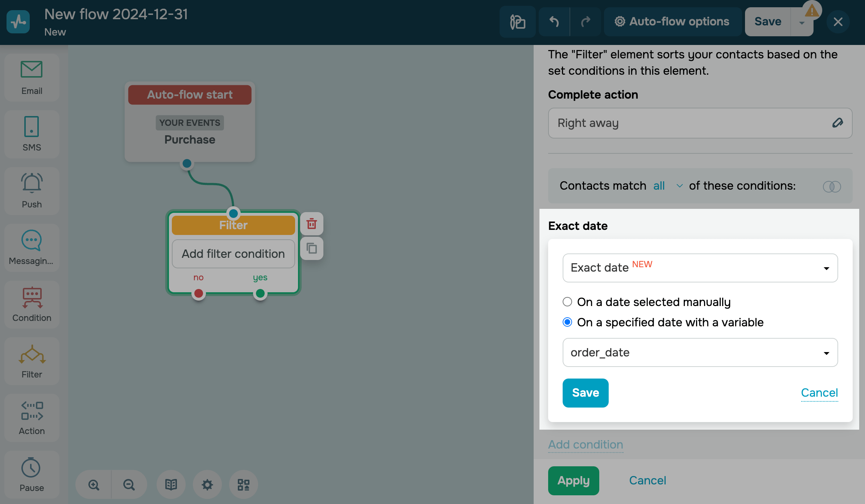Toggle the condition groups overlap icon

pos(832,186)
